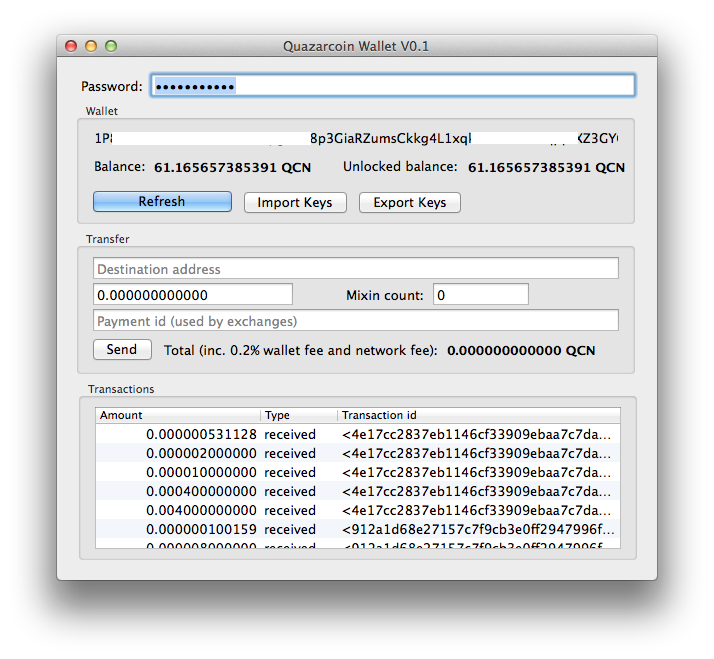Click the Amount column header
Image resolution: width=714 pixels, height=659 pixels.
tap(178, 415)
